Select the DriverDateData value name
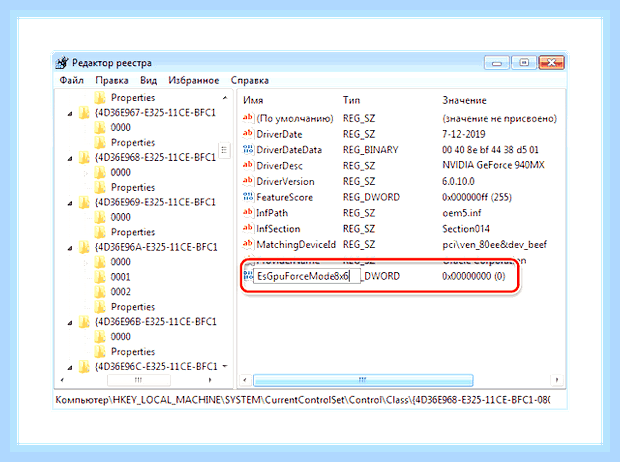This screenshot has height=462, width=620. point(289,150)
